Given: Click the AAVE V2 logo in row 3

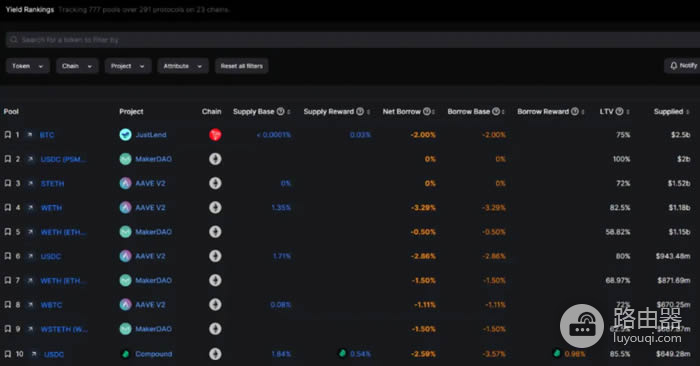Looking at the screenshot, I should pyautogui.click(x=125, y=183).
